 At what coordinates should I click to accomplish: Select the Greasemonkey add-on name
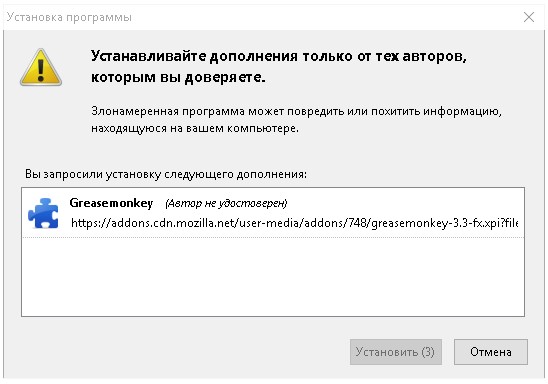point(111,203)
